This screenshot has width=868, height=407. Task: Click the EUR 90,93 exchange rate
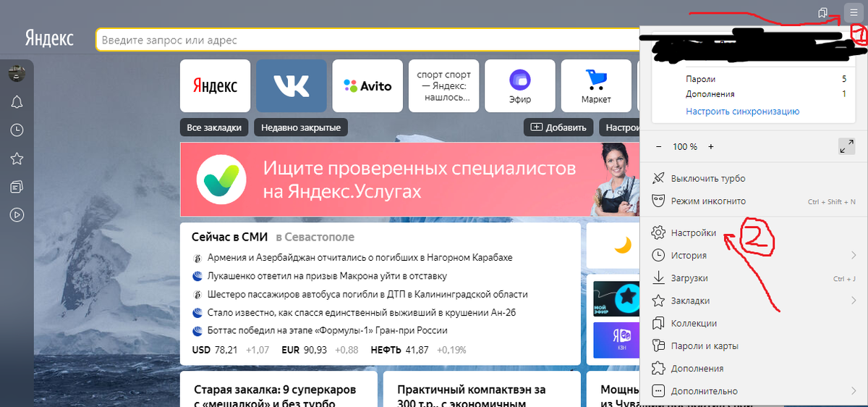(x=304, y=350)
